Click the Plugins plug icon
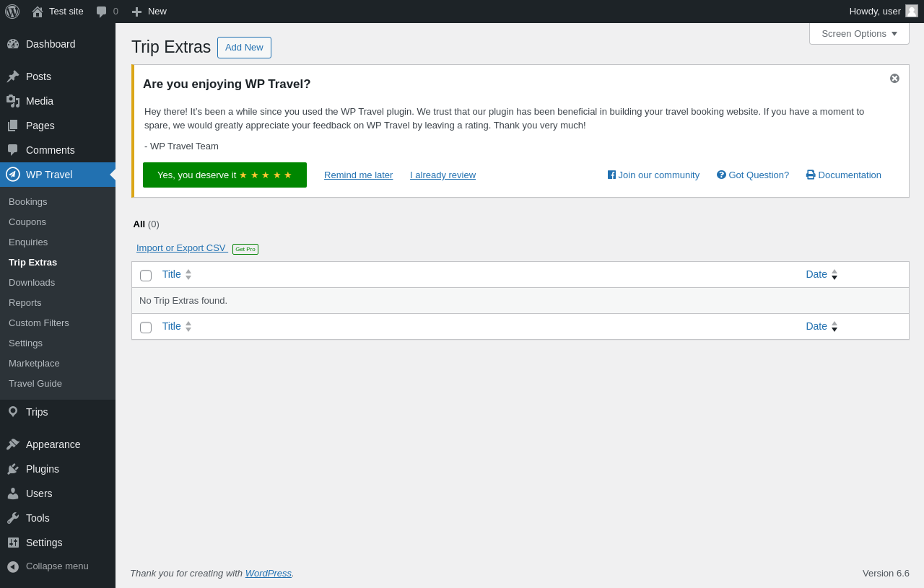This screenshot has height=588, width=924. [x=13, y=469]
